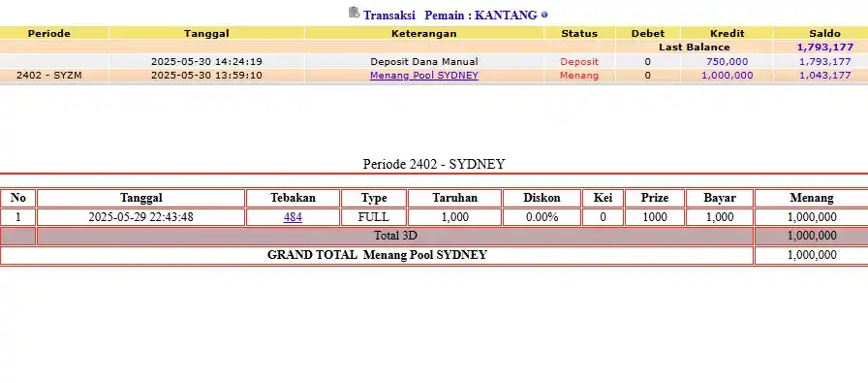This screenshot has height=383, width=868.
Task: Click the 2402 - SYZM period cell
Action: pos(49,76)
